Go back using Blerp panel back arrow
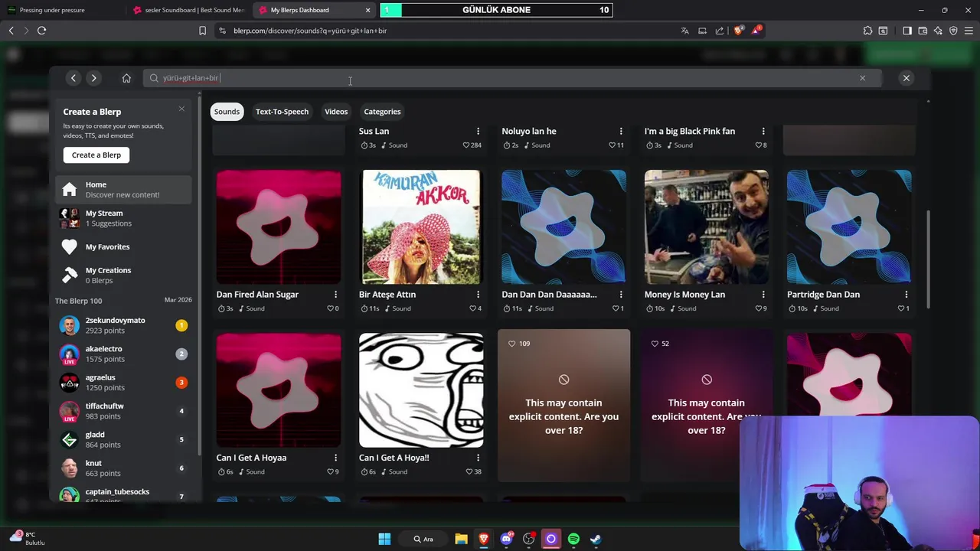 pyautogui.click(x=73, y=78)
